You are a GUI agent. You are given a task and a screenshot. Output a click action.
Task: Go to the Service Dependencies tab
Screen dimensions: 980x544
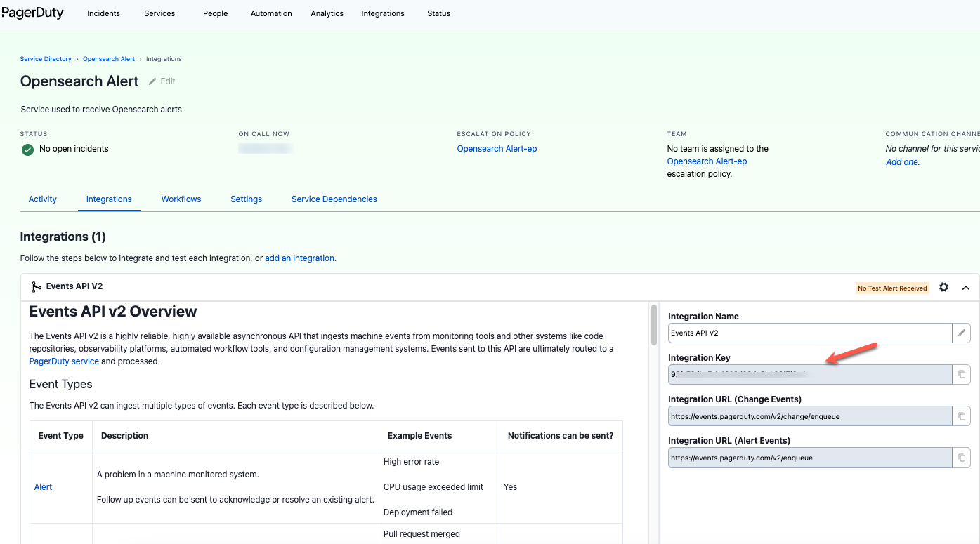[x=334, y=199]
